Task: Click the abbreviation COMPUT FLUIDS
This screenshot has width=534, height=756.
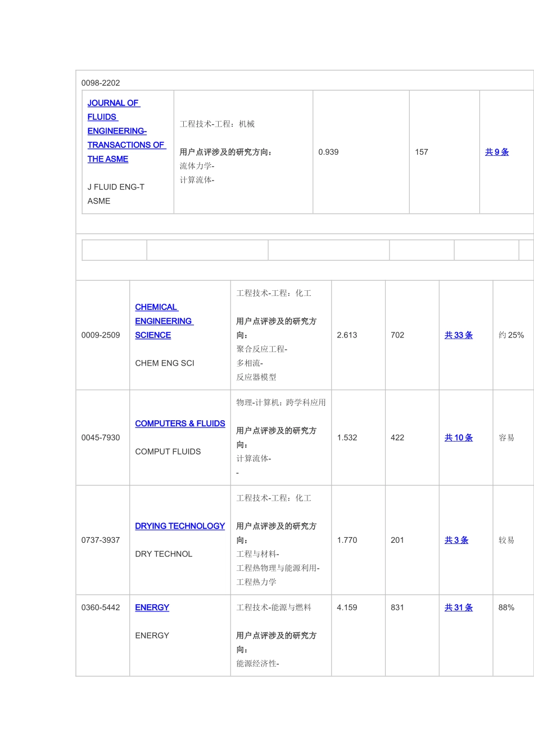Action: tap(168, 452)
